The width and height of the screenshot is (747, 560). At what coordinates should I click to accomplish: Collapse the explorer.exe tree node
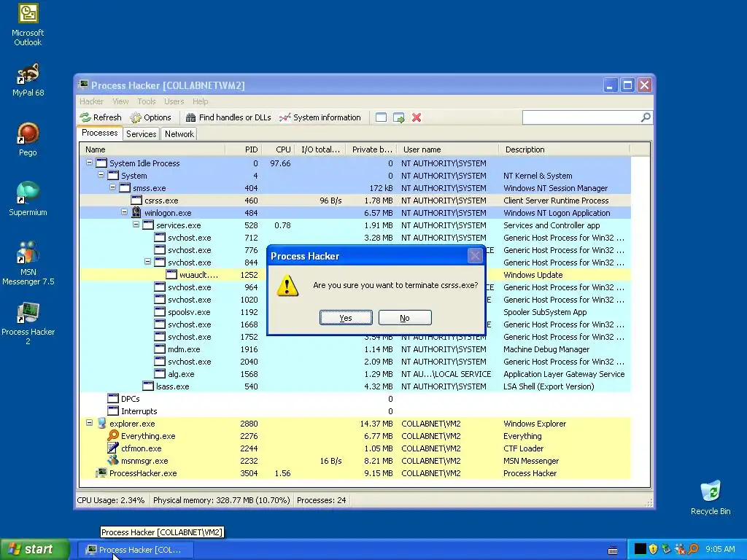[x=89, y=422]
